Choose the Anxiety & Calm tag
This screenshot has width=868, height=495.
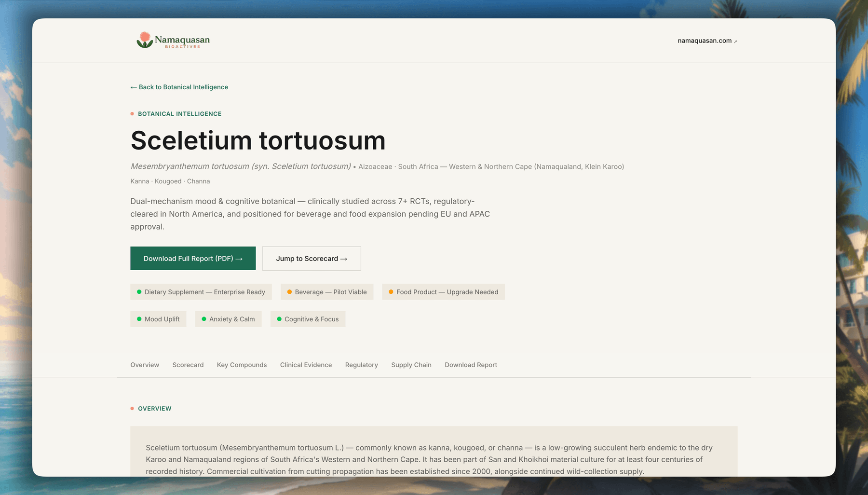tap(228, 319)
